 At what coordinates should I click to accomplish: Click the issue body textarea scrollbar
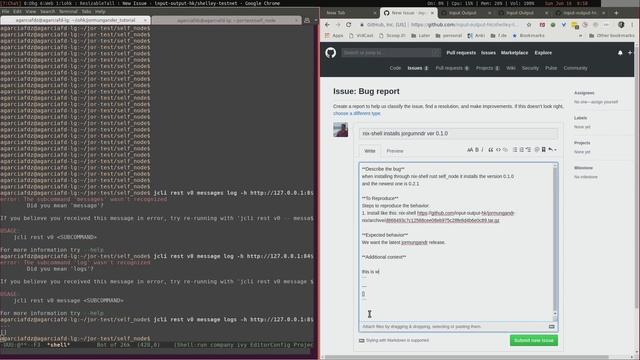[x=555, y=241]
